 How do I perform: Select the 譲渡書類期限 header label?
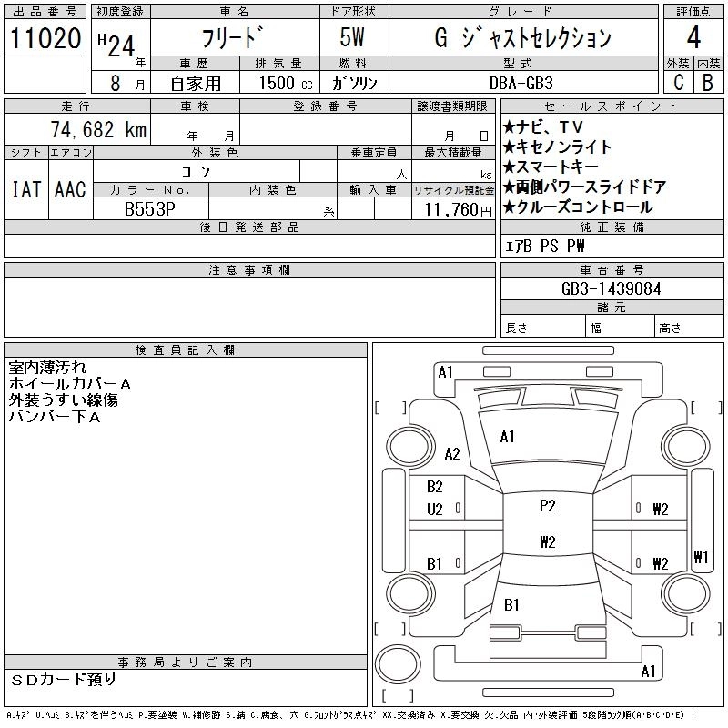(x=452, y=106)
